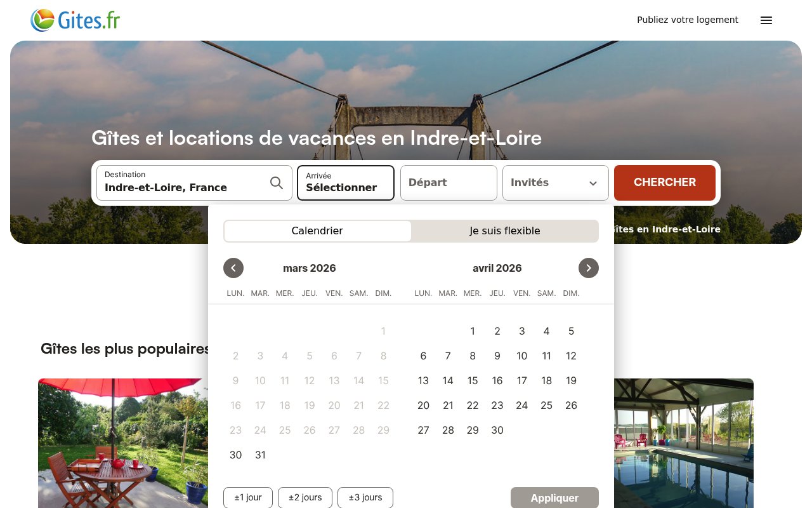Apply dates with the Appliquer button

(554, 498)
